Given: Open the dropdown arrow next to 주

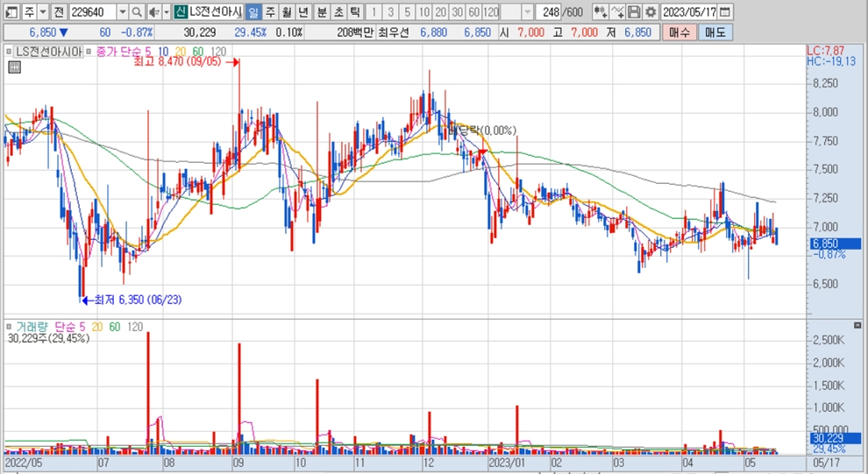Looking at the screenshot, I should (42, 12).
